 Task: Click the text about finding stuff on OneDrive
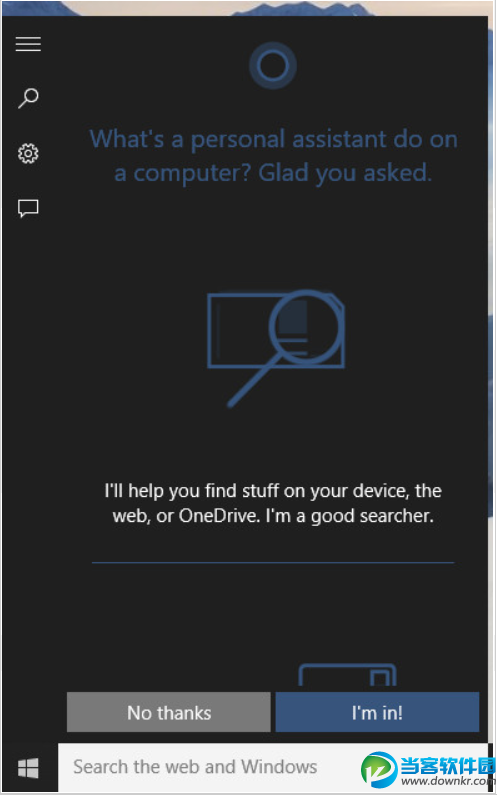coord(273,503)
